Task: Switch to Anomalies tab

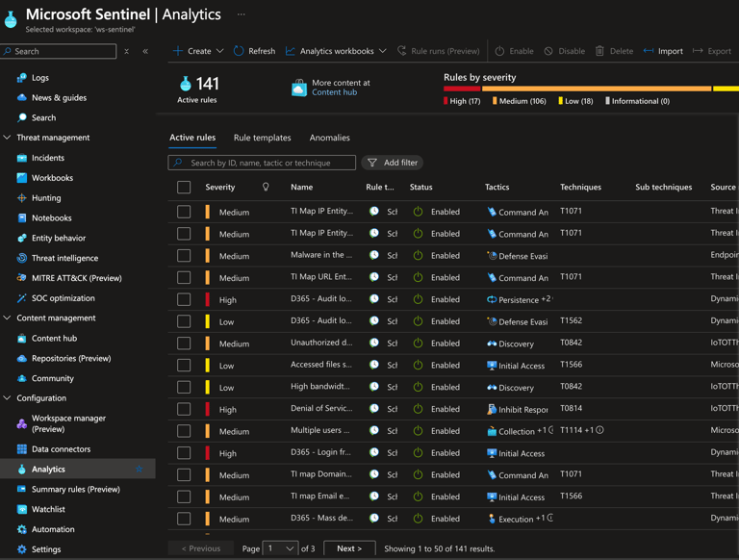Action: click(x=329, y=138)
